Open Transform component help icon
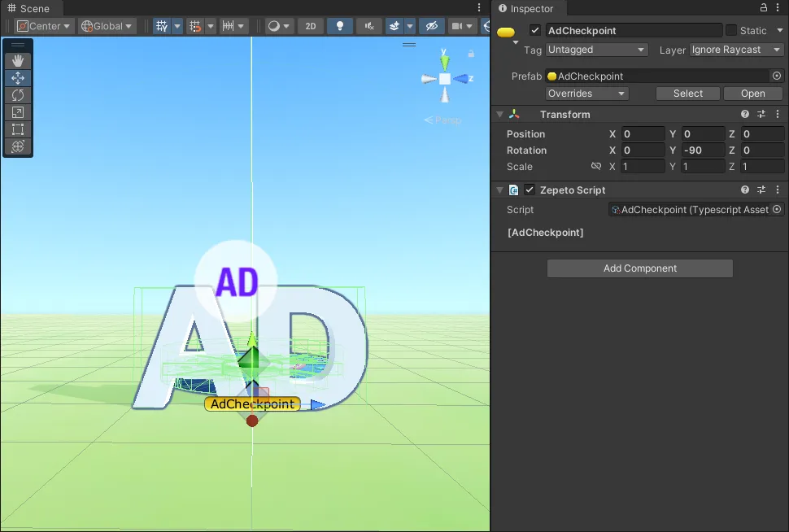Viewport: 789px width, 532px height. tap(745, 114)
